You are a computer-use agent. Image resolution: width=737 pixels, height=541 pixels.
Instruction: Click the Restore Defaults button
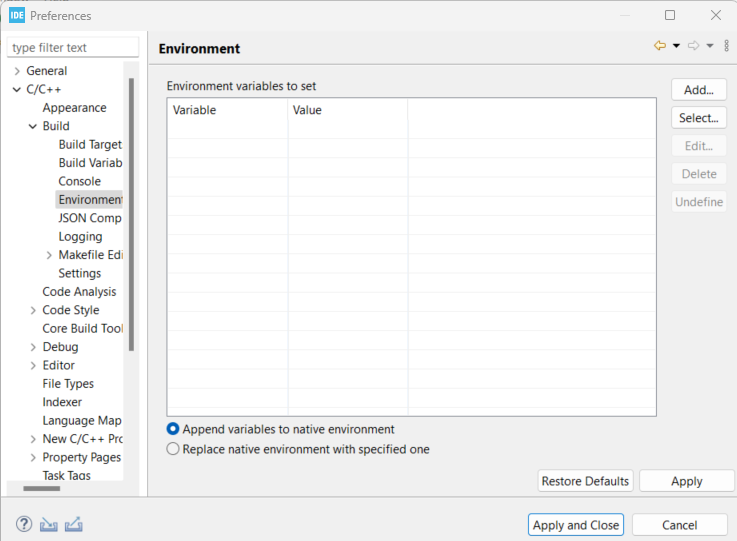585,481
